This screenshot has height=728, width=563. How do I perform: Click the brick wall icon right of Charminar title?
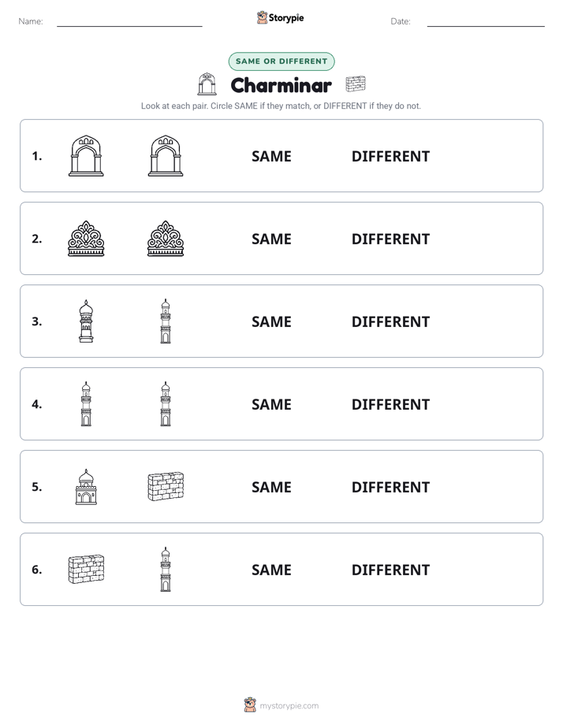pyautogui.click(x=356, y=84)
